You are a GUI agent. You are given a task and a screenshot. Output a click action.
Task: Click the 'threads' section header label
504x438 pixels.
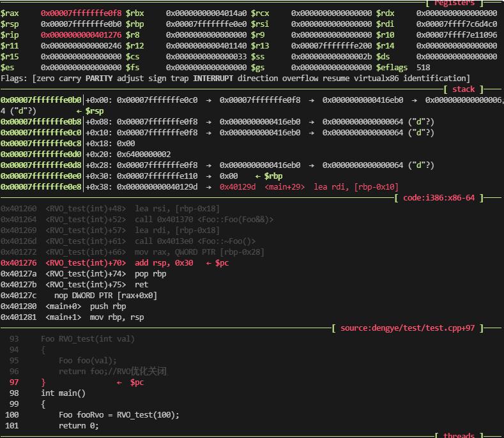tap(459, 435)
